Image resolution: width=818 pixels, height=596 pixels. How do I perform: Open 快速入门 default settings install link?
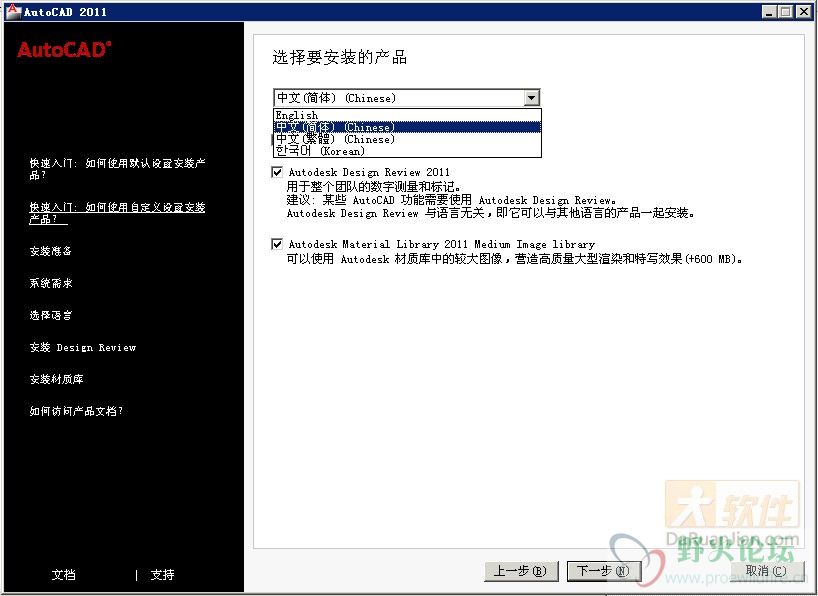tap(117, 169)
